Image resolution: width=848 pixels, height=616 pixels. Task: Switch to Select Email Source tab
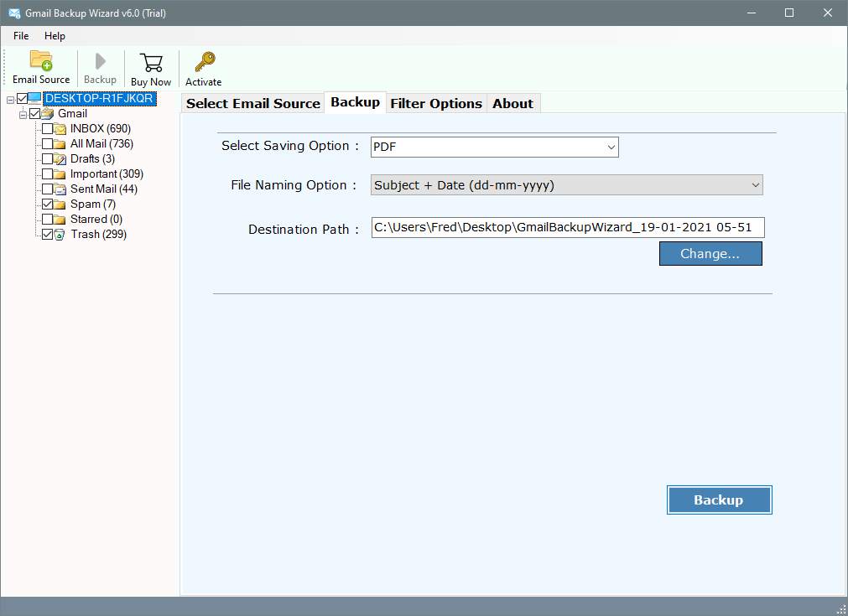coord(253,103)
